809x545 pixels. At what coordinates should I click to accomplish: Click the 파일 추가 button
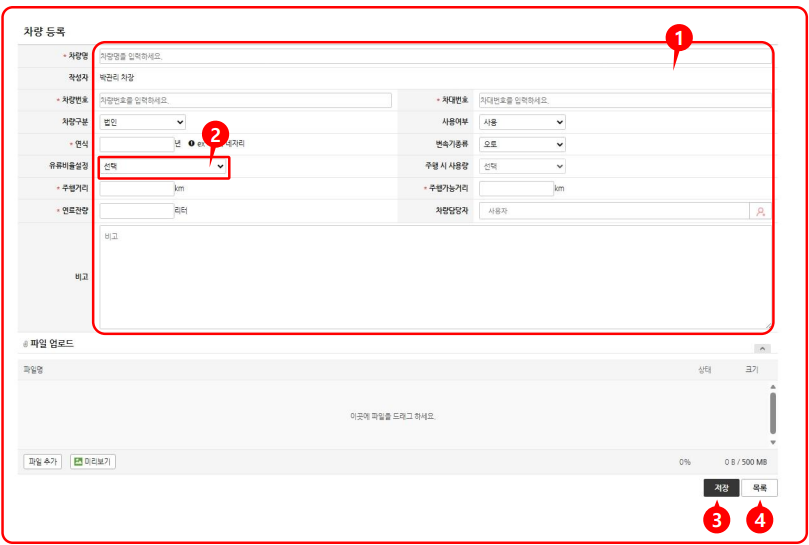(x=42, y=462)
